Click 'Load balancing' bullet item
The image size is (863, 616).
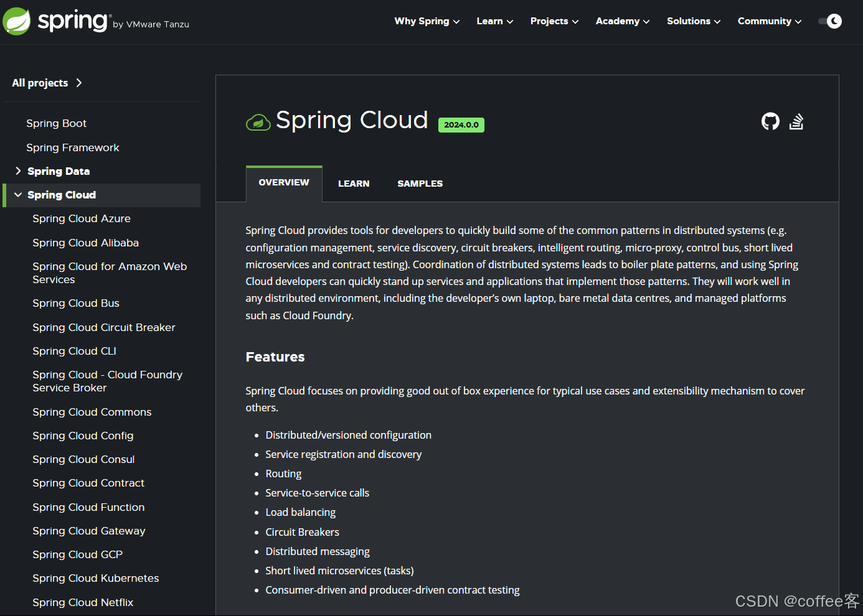300,512
